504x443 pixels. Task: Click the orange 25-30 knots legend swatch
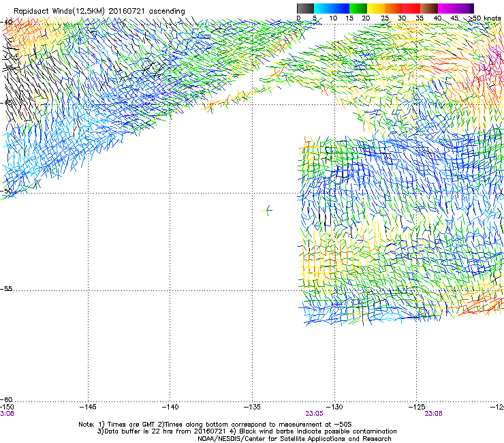tap(394, 8)
